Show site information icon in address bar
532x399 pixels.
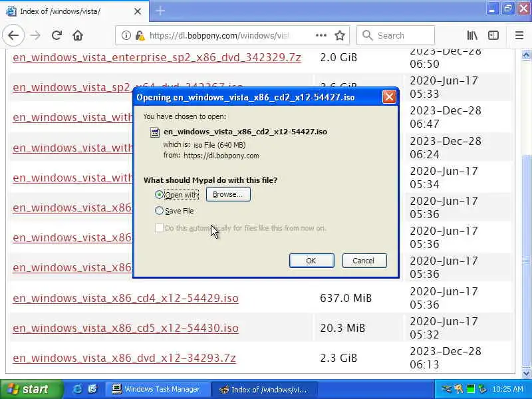126,35
